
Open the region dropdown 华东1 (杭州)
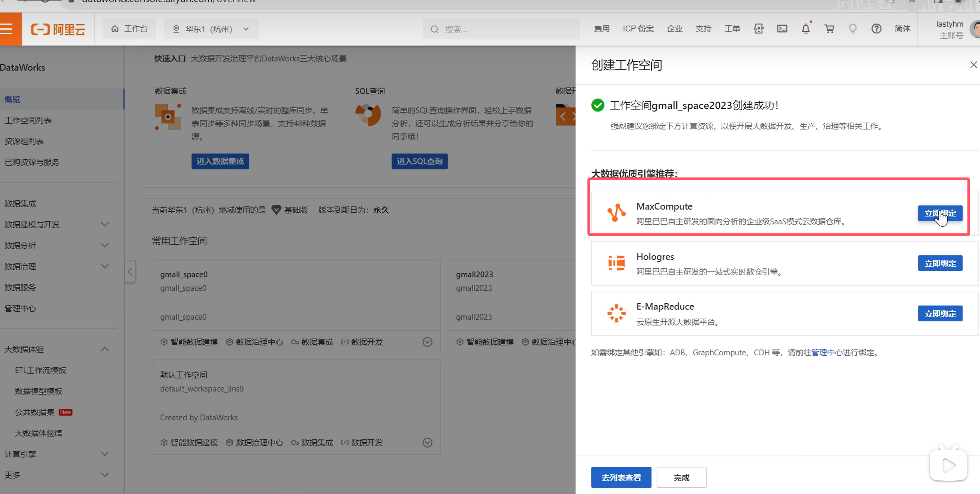coord(211,29)
